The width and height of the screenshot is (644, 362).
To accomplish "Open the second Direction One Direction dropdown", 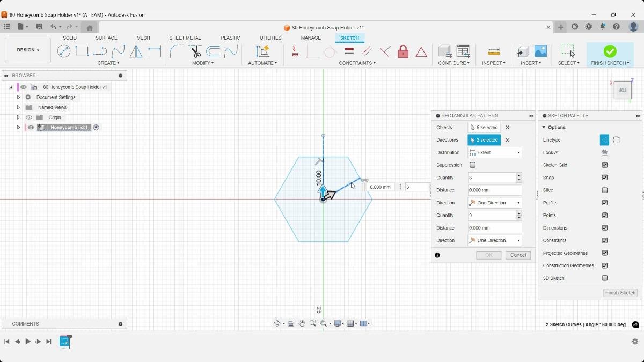I will coord(495,240).
